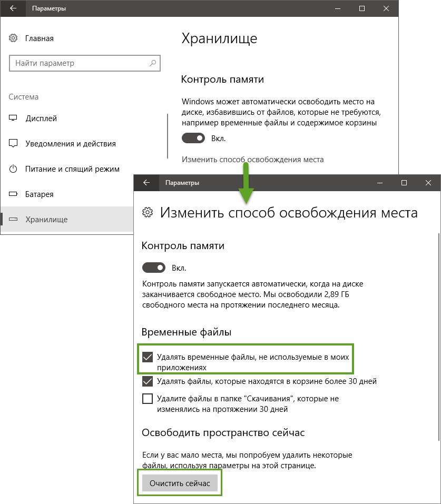Check the Скачивания folder cleanup checkbox
This screenshot has height=504, width=441.
(x=148, y=399)
